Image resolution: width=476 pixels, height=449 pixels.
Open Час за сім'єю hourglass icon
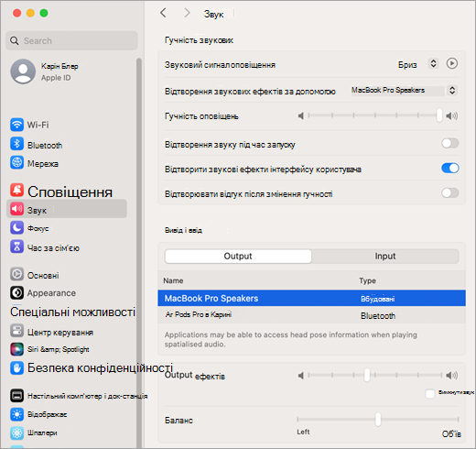point(16,246)
